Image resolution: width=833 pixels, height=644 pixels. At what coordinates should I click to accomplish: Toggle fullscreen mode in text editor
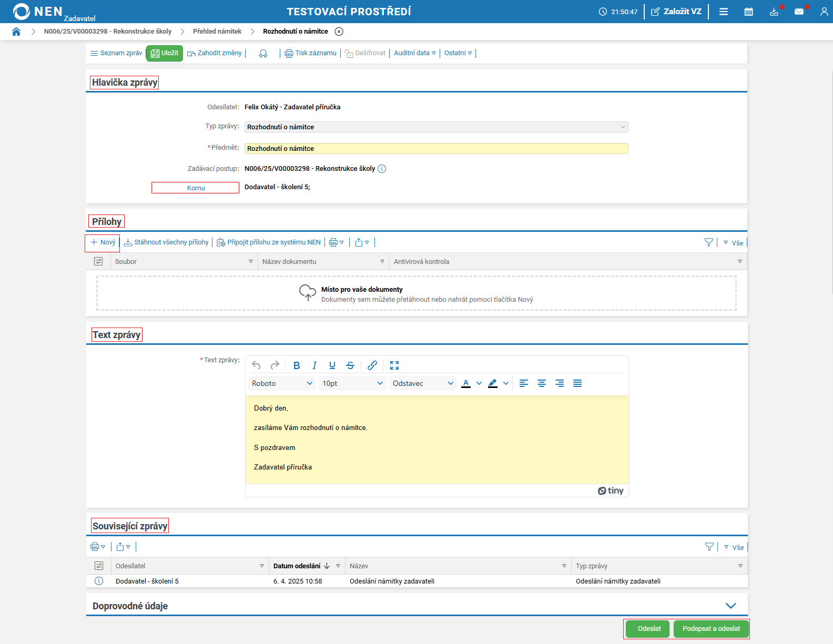(394, 365)
